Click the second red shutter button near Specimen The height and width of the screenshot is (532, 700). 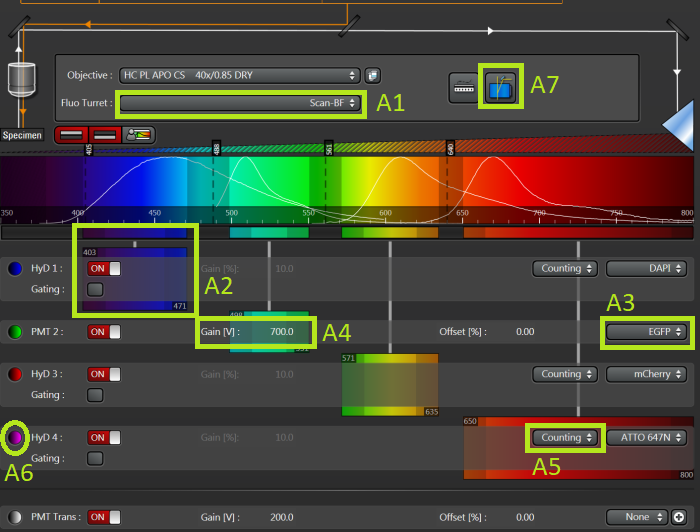[x=105, y=135]
